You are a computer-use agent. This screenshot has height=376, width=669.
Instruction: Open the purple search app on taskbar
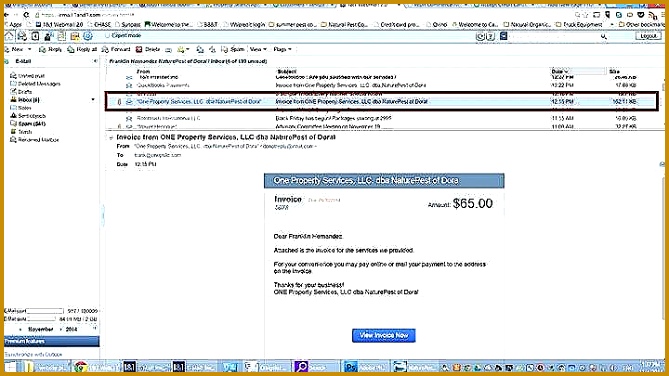(316, 367)
